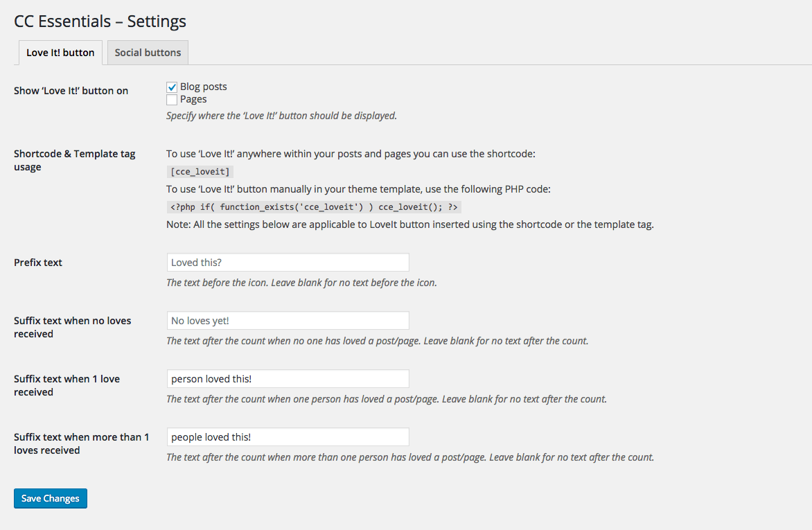812x530 pixels.
Task: Click the PHP function_exists code snippet
Action: pyautogui.click(x=314, y=206)
